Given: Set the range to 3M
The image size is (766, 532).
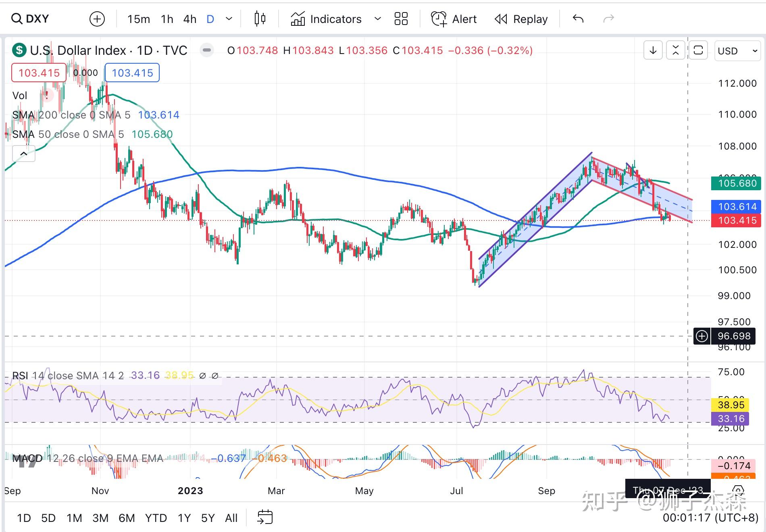Looking at the screenshot, I should pyautogui.click(x=100, y=518).
